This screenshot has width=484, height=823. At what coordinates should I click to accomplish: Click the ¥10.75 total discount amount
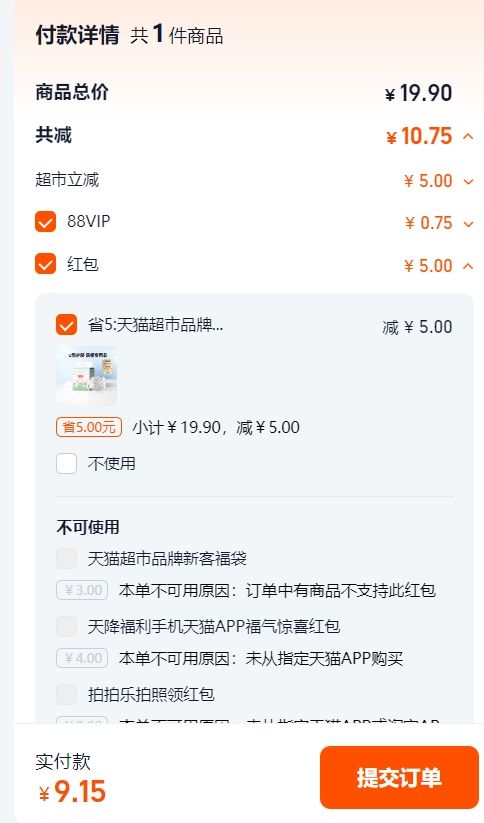419,136
